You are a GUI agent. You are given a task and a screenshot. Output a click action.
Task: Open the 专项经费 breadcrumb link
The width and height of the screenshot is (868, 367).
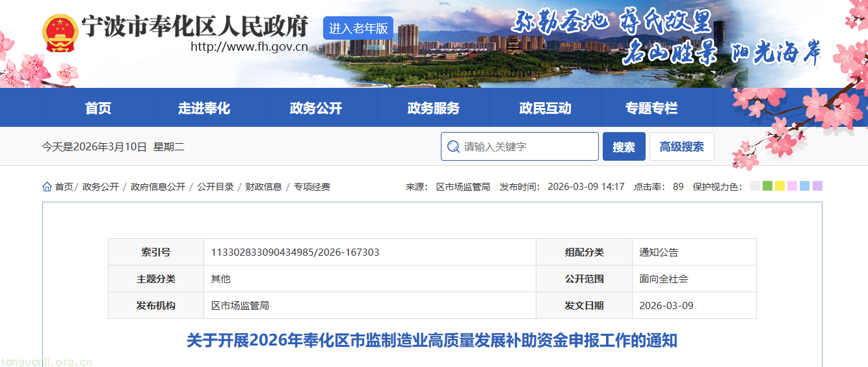click(312, 187)
